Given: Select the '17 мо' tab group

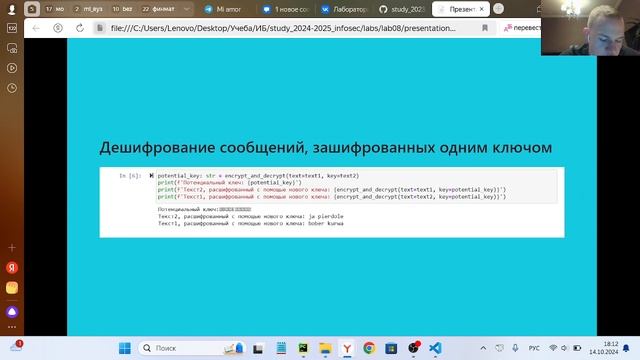Looking at the screenshot, I should [55, 9].
